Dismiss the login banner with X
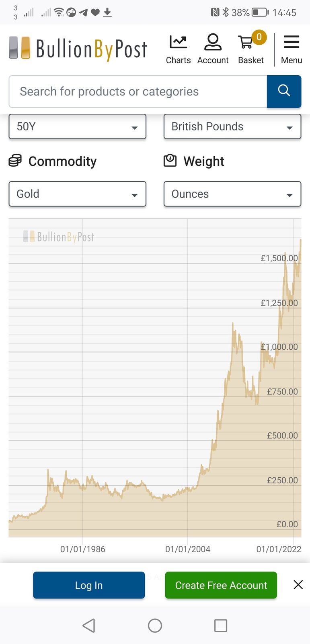Image resolution: width=310 pixels, height=644 pixels. tap(298, 585)
